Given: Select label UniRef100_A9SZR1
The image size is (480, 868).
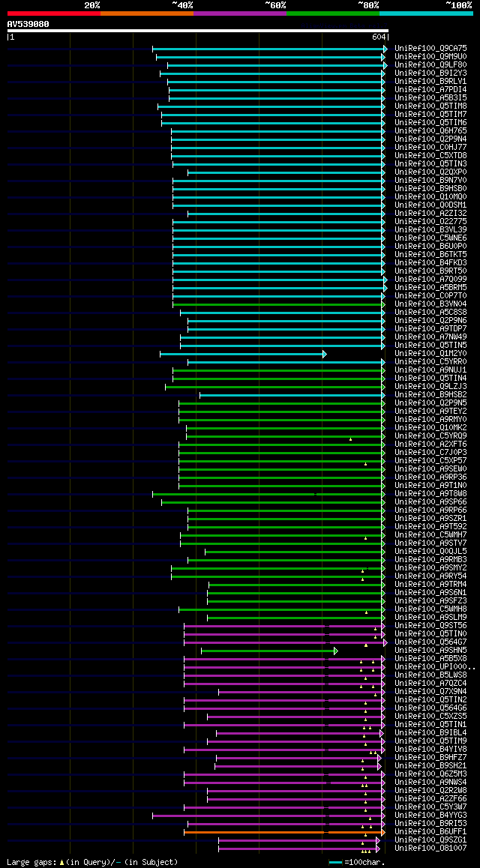Looking at the screenshot, I should point(430,519).
